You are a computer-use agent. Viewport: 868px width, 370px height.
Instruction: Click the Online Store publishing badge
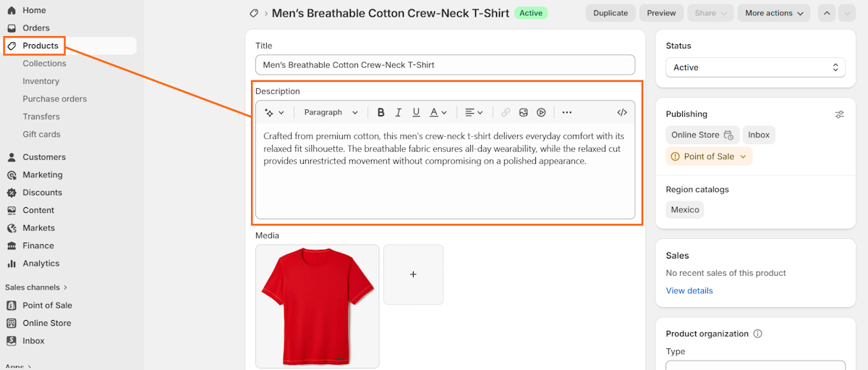(702, 135)
